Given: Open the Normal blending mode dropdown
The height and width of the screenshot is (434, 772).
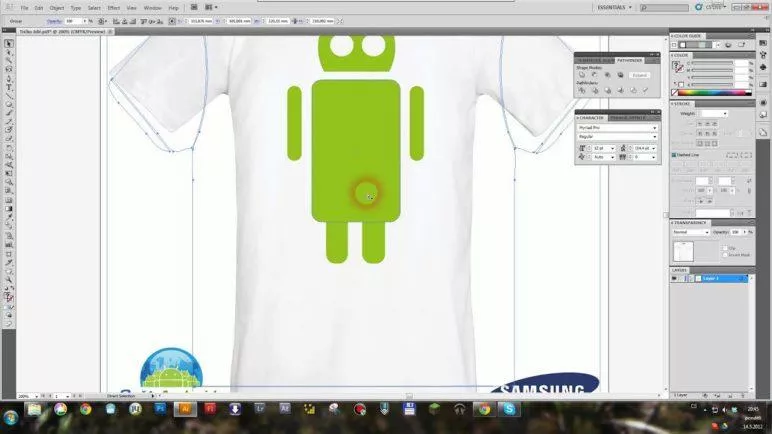Looking at the screenshot, I should [691, 232].
